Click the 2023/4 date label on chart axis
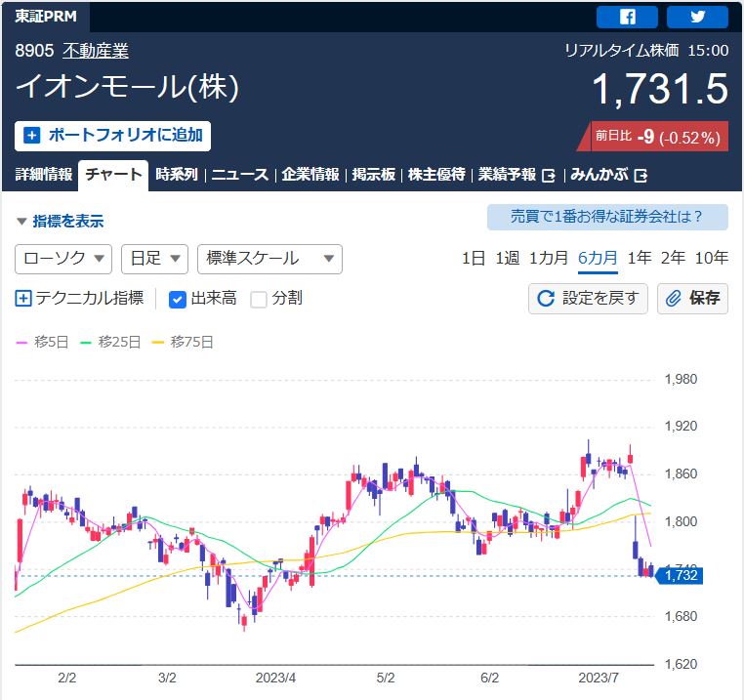744x700 pixels. click(275, 678)
